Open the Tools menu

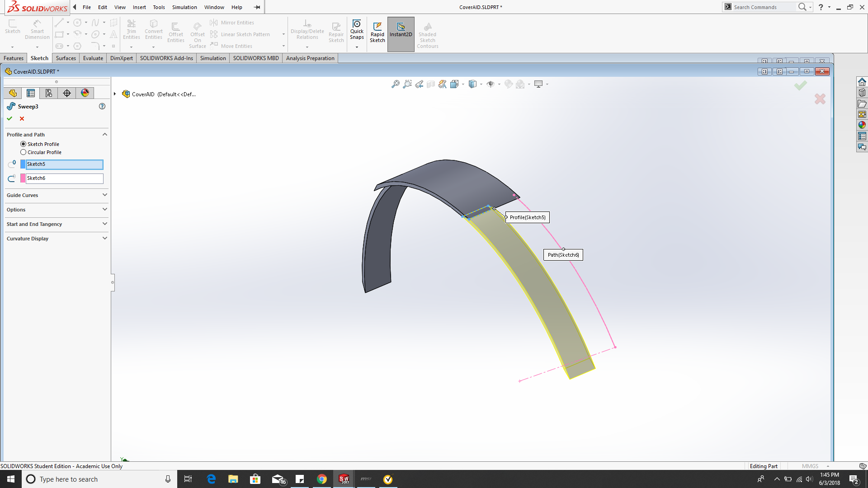click(159, 7)
